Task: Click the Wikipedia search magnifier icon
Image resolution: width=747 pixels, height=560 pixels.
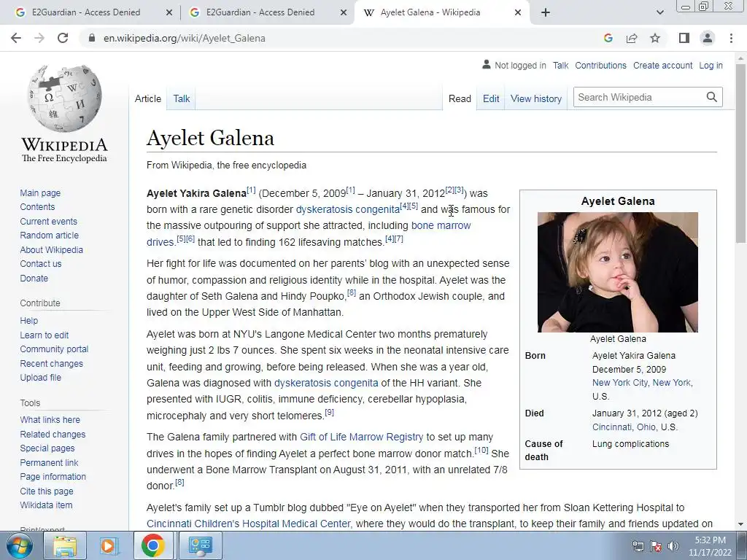Action: 712,97
